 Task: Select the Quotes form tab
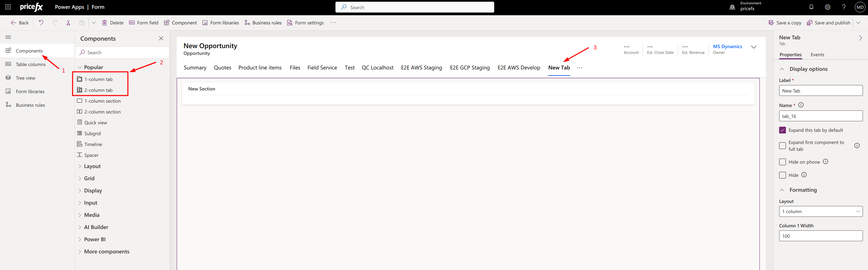223,68
